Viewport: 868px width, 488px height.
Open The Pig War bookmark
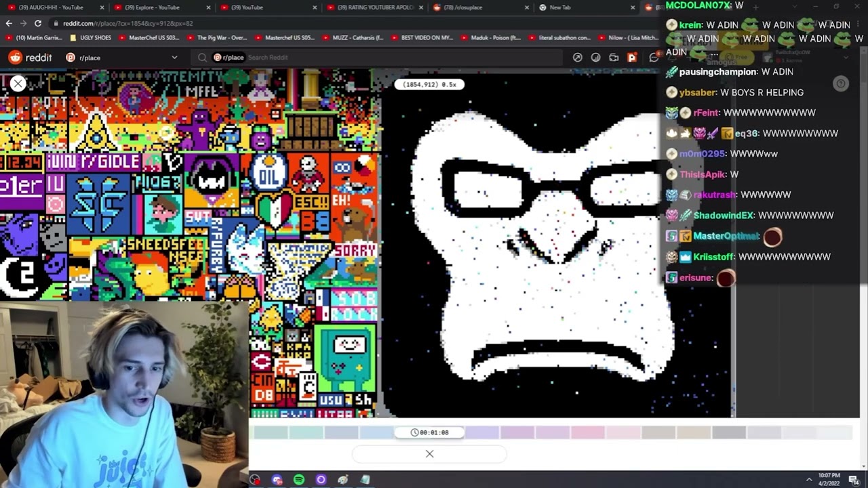coord(217,38)
